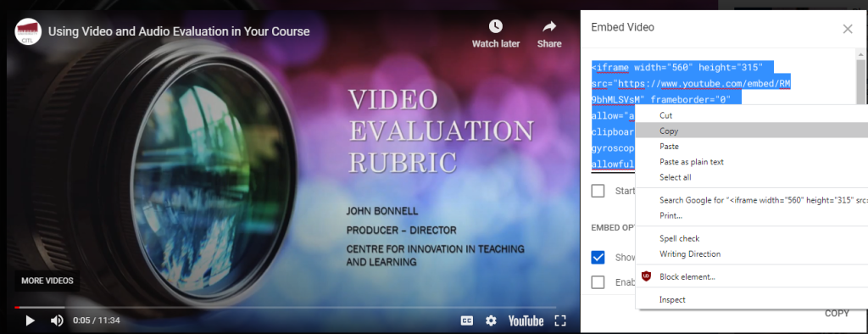
Task: Seek on the video progress bar
Action: coord(285,307)
